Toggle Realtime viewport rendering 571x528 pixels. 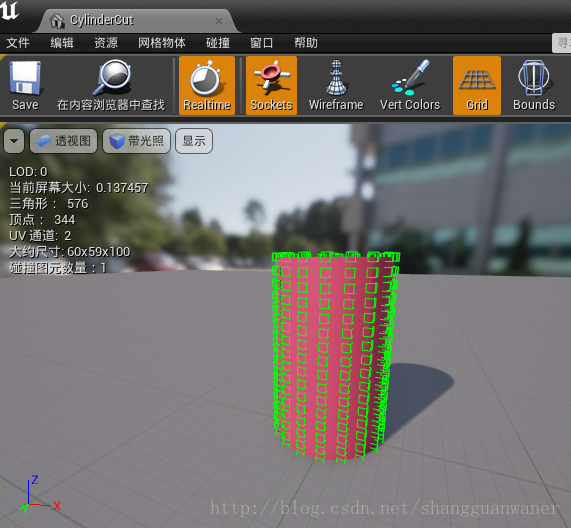coord(207,86)
